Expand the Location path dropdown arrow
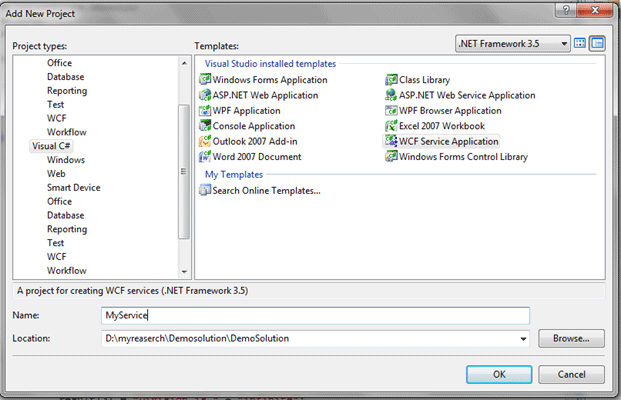 point(523,339)
